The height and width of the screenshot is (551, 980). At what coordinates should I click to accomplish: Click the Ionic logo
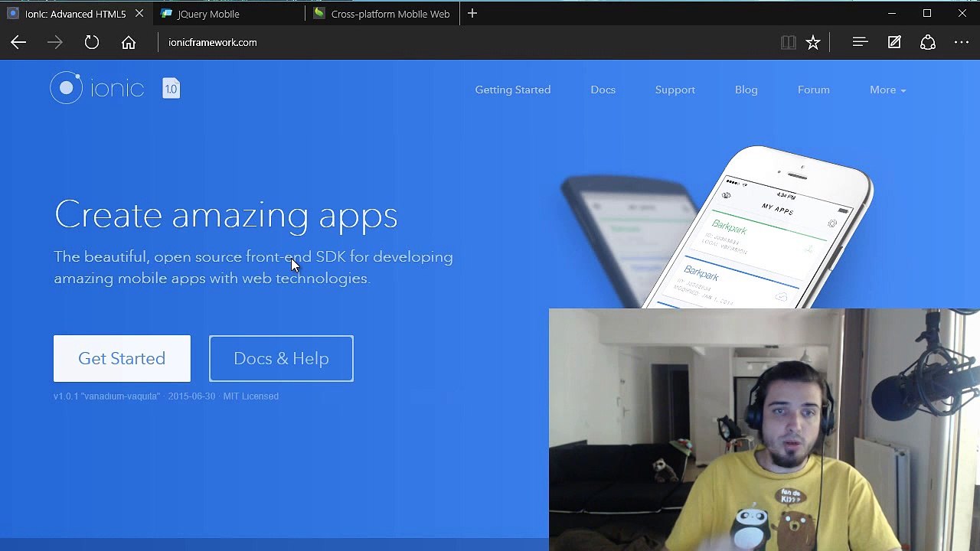97,89
